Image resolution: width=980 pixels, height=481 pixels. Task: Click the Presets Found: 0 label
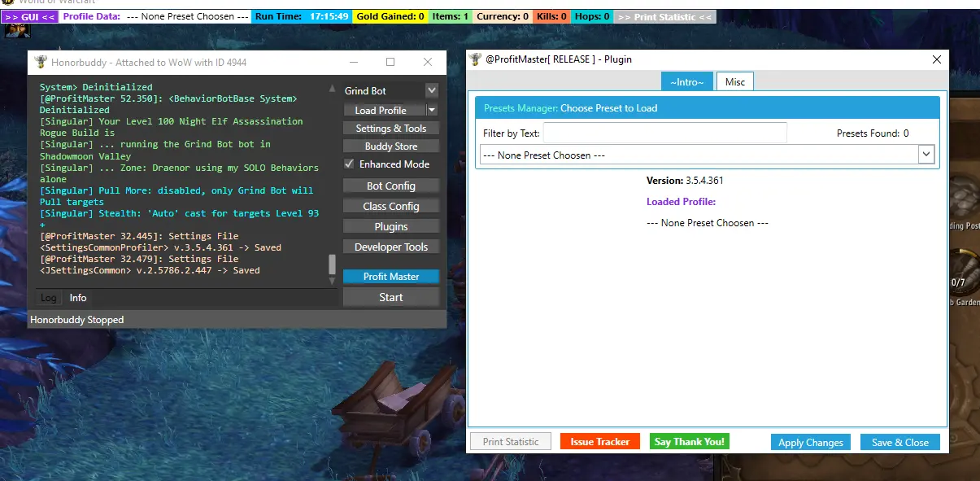(873, 133)
